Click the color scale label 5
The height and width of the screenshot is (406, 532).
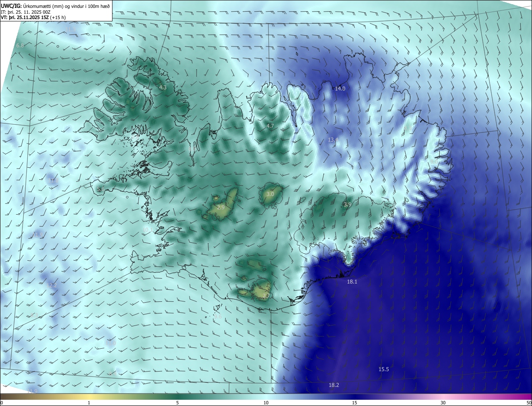(177, 403)
